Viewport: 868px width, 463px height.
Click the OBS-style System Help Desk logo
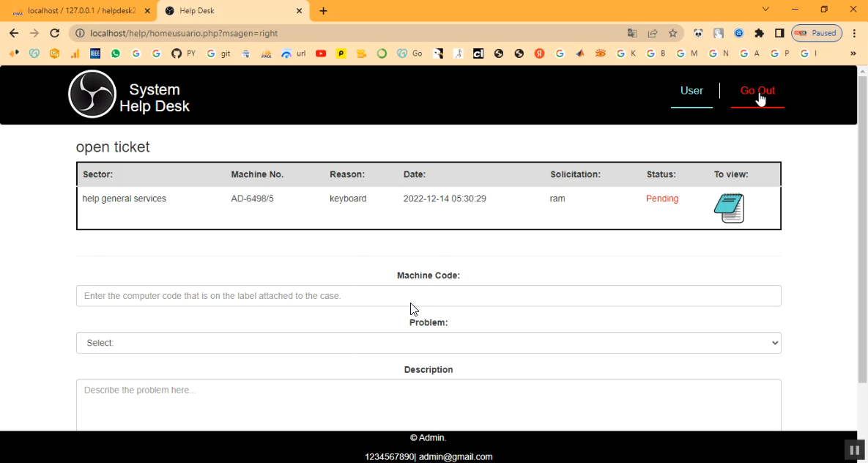(92, 94)
